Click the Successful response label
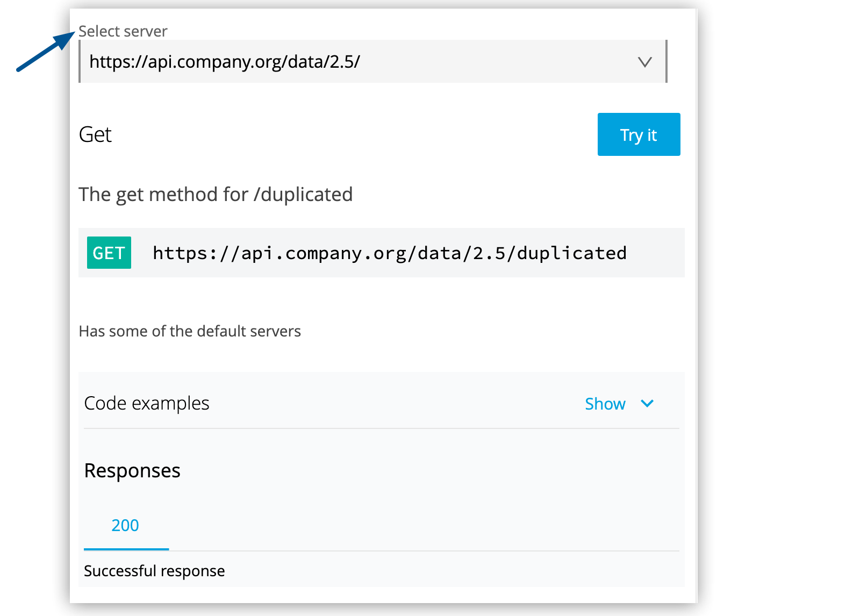The image size is (860, 616). point(154,571)
